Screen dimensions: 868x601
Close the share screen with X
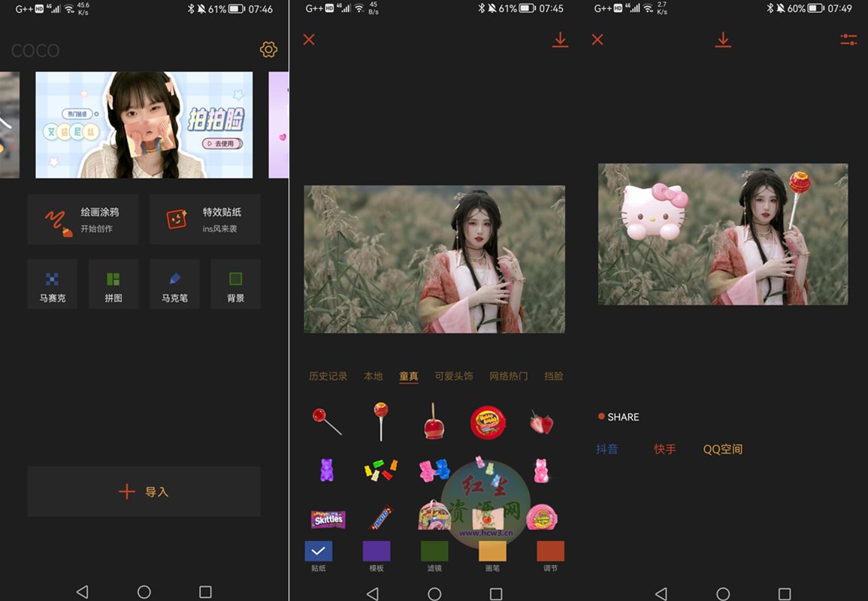click(597, 39)
